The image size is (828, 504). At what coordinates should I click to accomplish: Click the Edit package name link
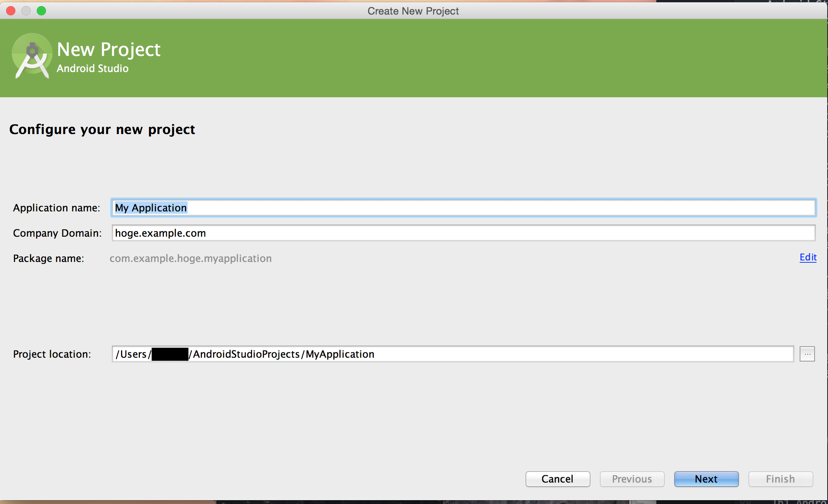click(808, 257)
